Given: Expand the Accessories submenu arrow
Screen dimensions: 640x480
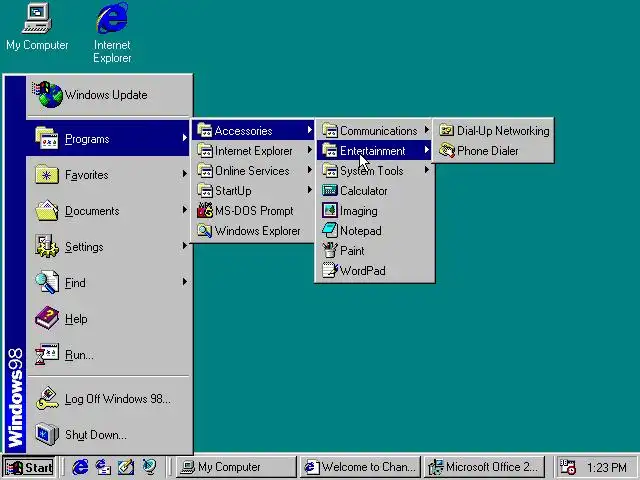Looking at the screenshot, I should 310,130.
